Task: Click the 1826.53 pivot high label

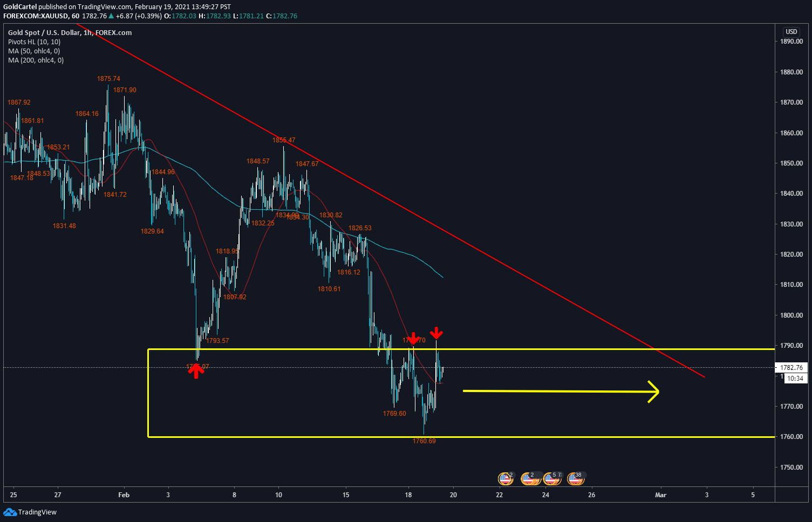Action: click(x=360, y=228)
